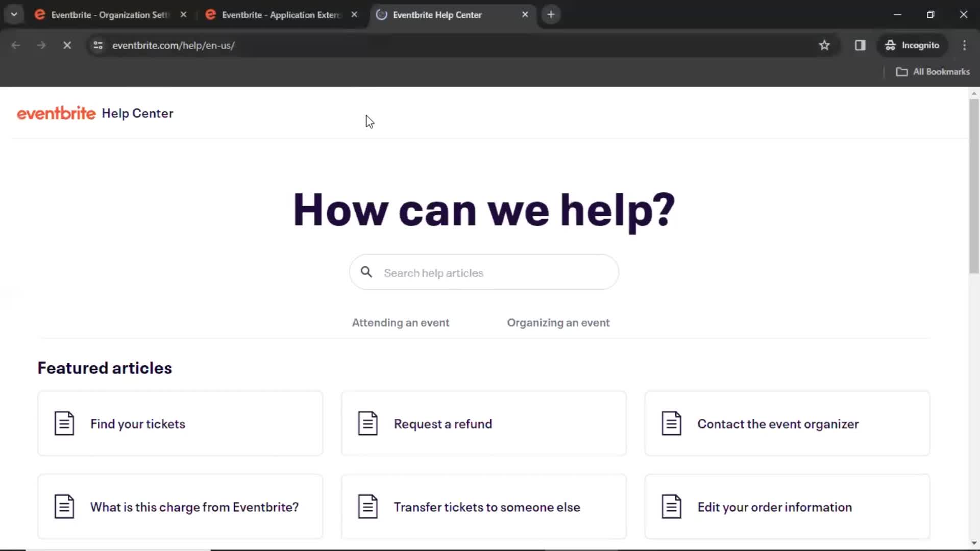Click the scrollbar up arrow

[974, 93]
